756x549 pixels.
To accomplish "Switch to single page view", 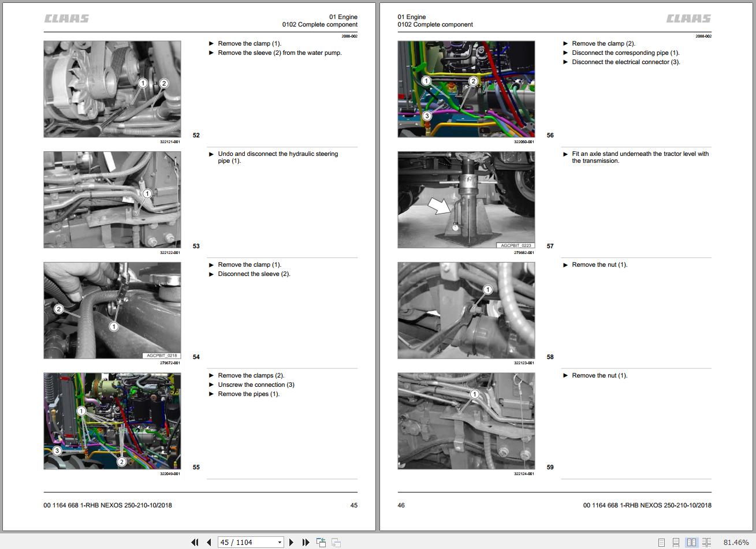I will [x=662, y=543].
